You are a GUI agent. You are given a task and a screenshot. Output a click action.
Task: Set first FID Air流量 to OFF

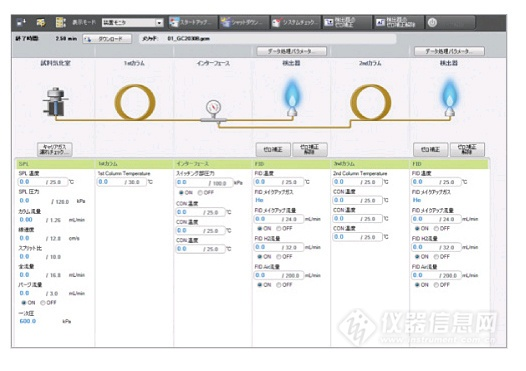click(x=279, y=285)
